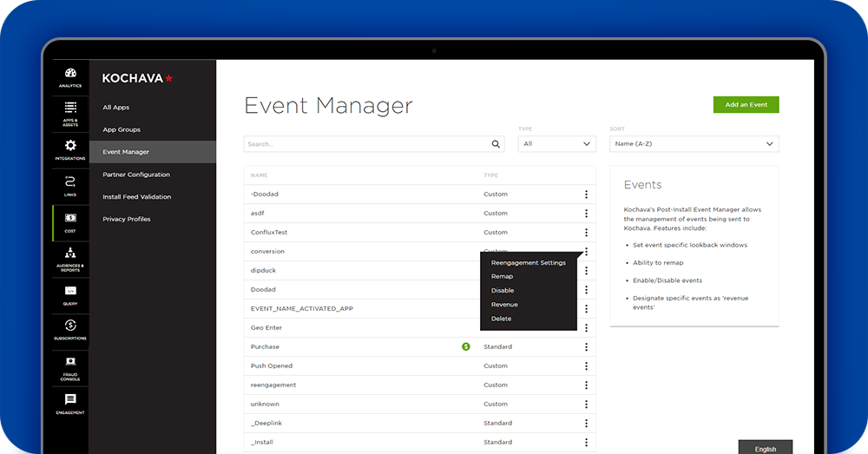Open Apps & Assets in sidebar
868x454 pixels.
[x=70, y=114]
